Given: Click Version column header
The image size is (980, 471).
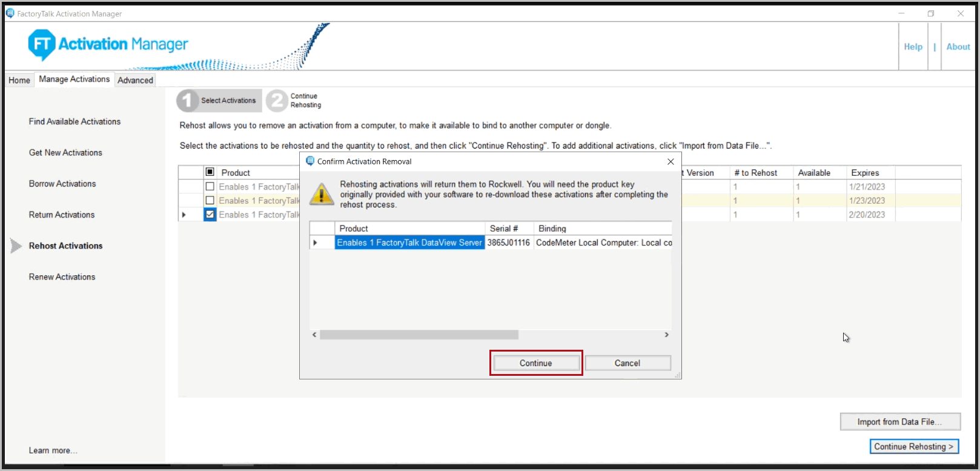Looking at the screenshot, I should point(705,173).
